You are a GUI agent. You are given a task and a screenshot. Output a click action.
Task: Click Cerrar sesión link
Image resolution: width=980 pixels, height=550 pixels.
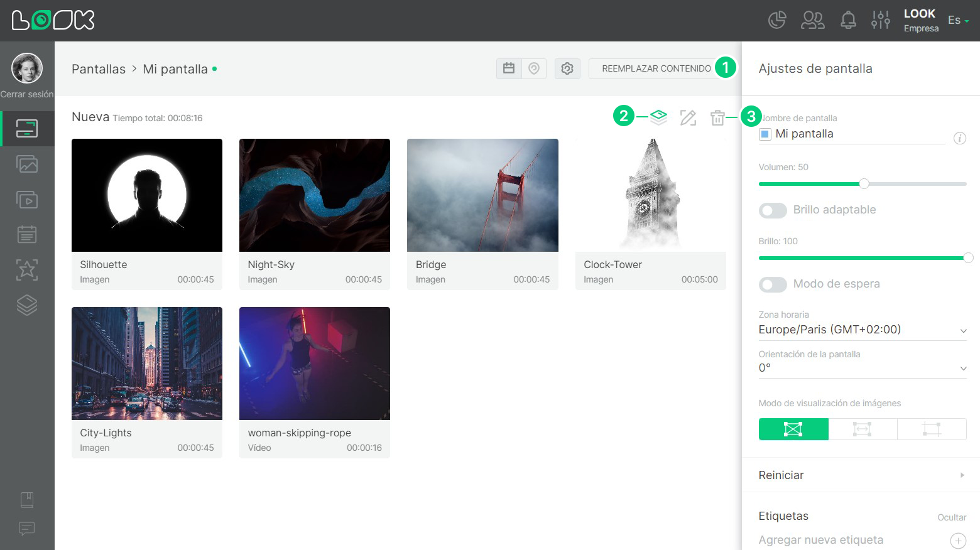pos(27,94)
